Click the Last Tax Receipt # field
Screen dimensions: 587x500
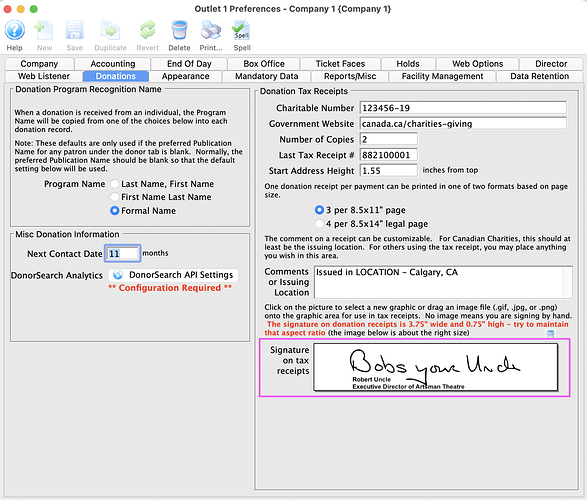pos(389,155)
